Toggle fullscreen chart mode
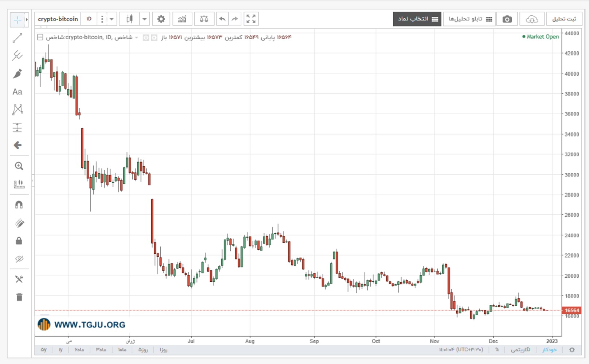Screen dimensions: 589x364 pyautogui.click(x=251, y=19)
